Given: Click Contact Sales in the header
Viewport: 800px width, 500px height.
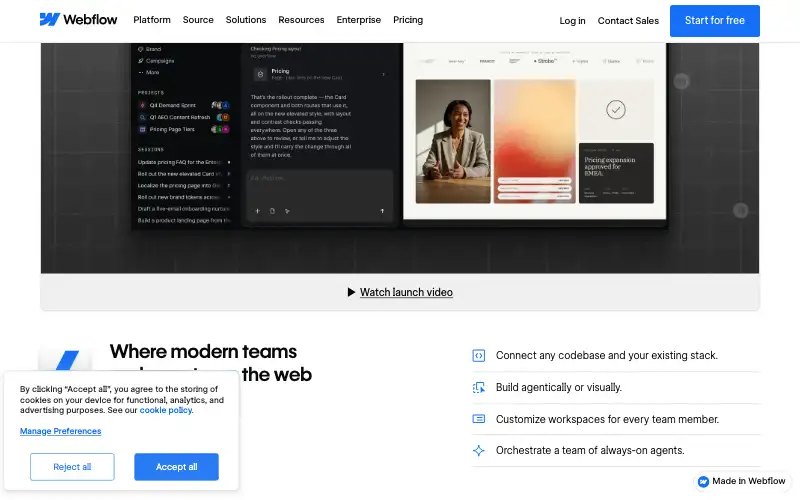Looking at the screenshot, I should (628, 21).
